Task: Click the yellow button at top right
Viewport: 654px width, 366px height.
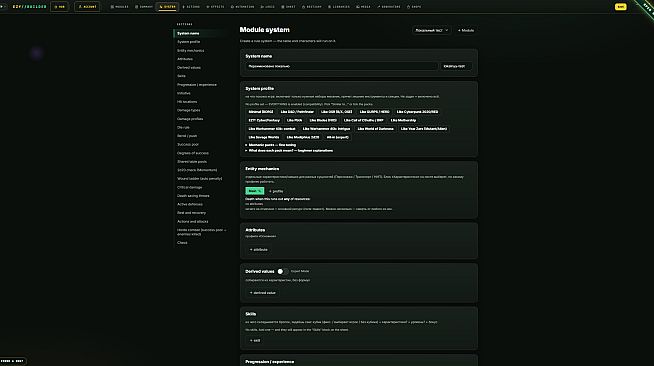Action: pos(621,7)
